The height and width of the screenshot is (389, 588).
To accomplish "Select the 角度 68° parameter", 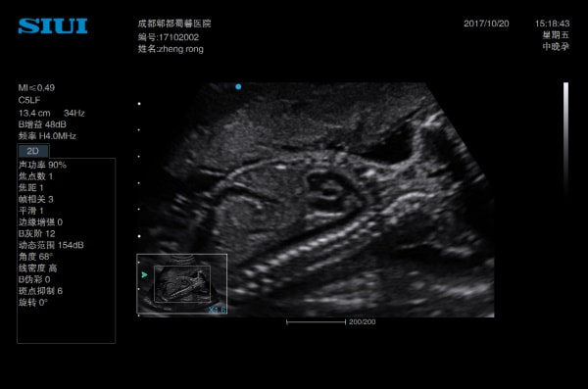I will (x=35, y=257).
